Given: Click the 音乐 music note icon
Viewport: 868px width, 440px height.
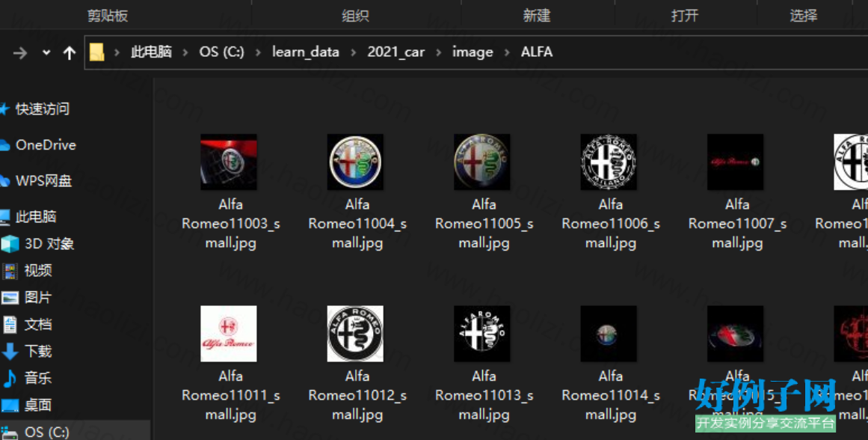Looking at the screenshot, I should tap(10, 379).
